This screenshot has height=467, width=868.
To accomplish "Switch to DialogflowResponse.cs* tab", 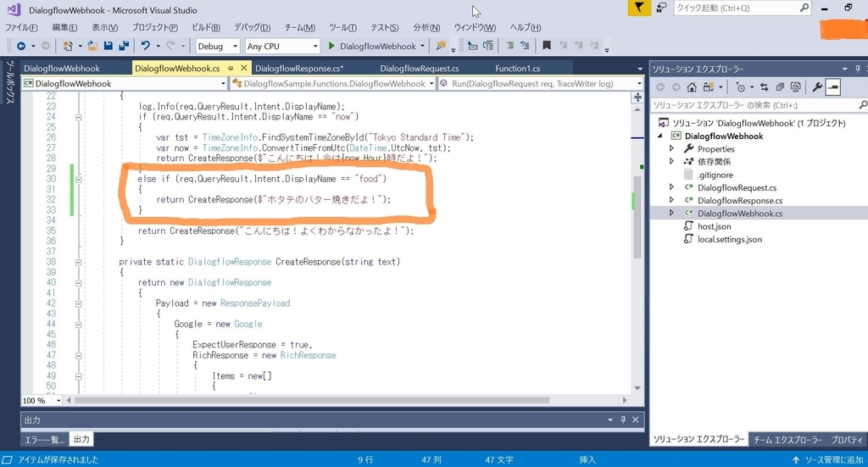I will (x=299, y=69).
